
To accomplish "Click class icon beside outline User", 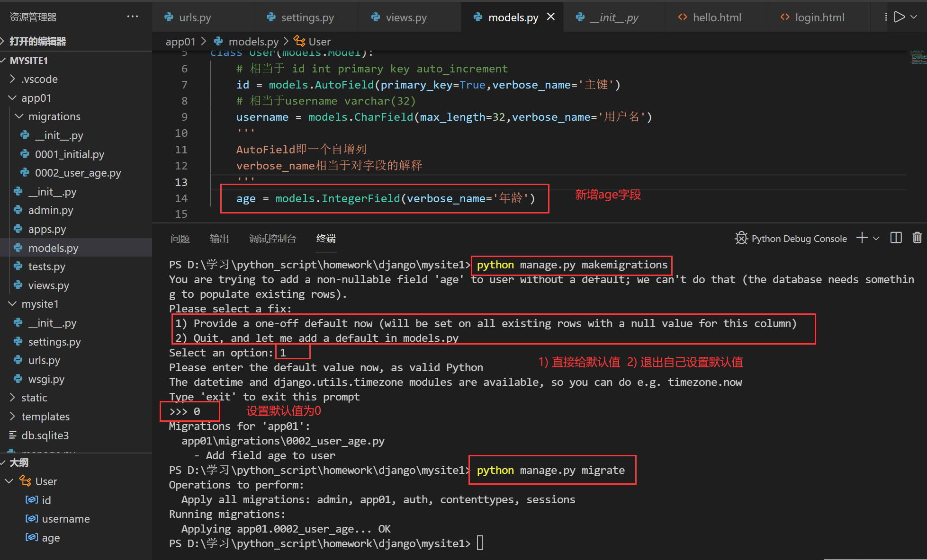I will (x=25, y=481).
